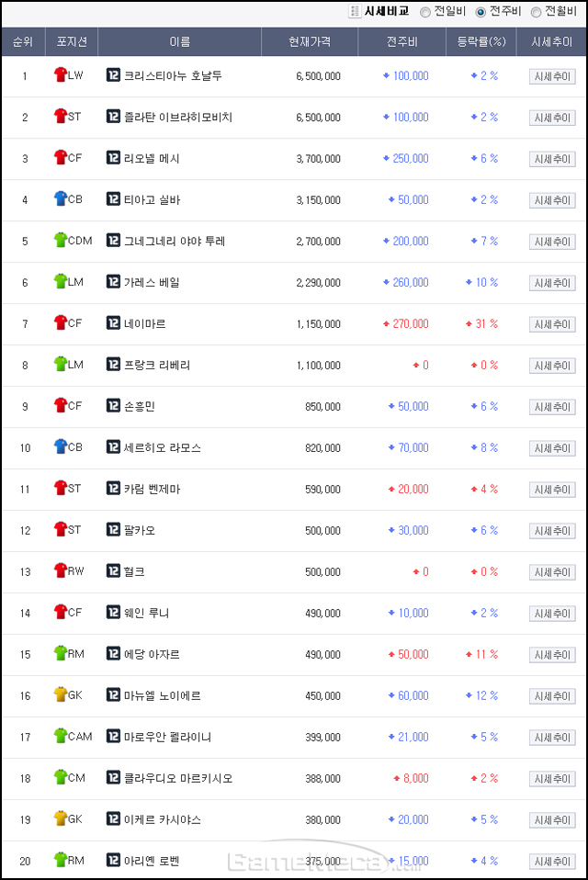The height and width of the screenshot is (880, 588).
Task: Click green LM shirt icon for 가레스 베일
Action: click(x=61, y=280)
